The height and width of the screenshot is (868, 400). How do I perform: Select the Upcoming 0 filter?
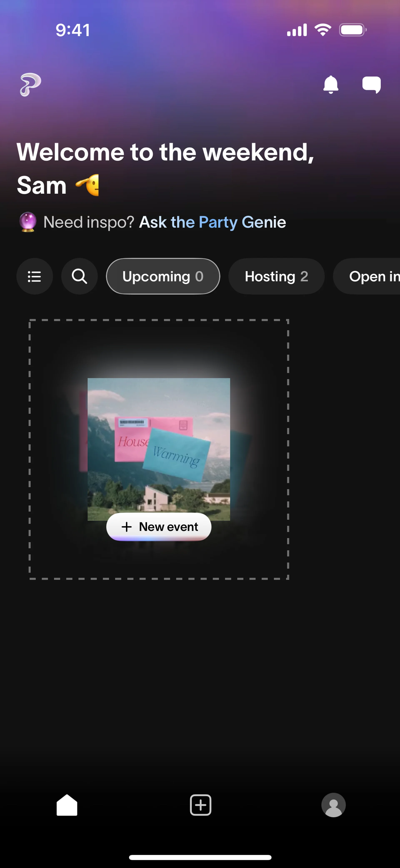click(163, 276)
